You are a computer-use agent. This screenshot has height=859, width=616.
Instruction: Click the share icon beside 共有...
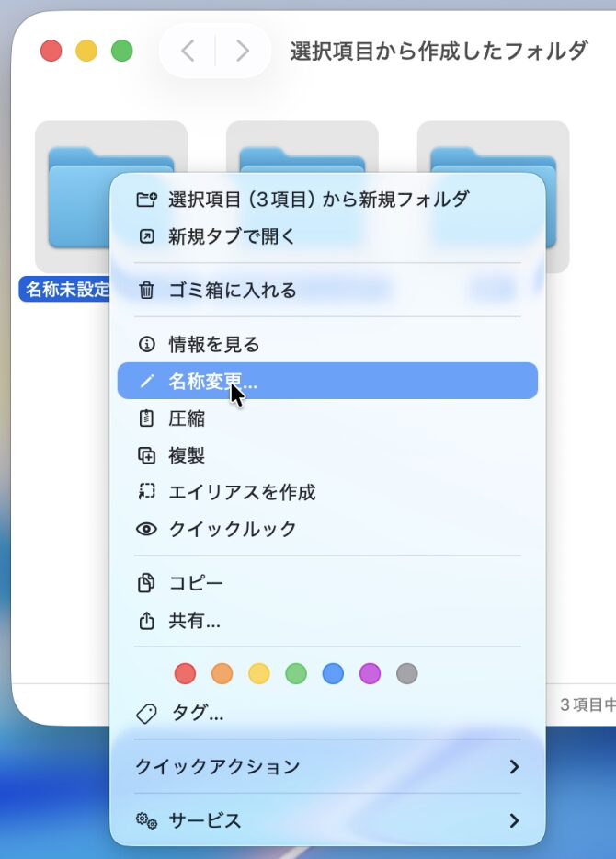click(146, 621)
